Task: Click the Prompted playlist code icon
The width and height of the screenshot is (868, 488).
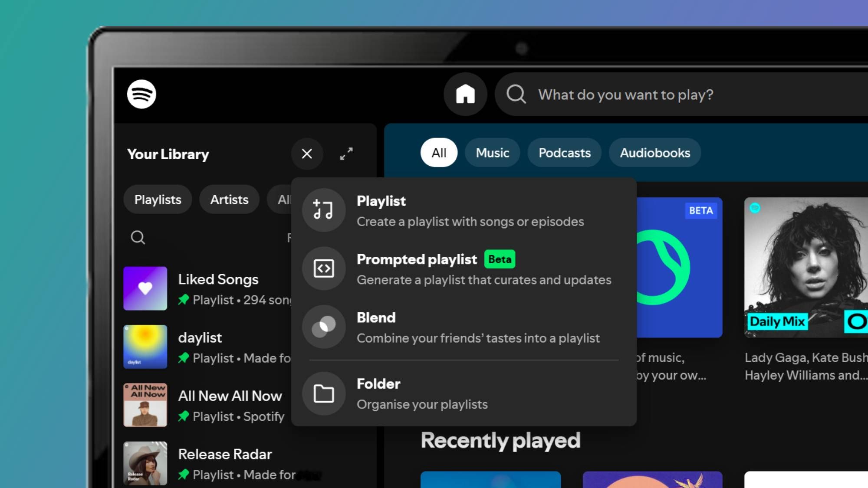Action: tap(323, 269)
